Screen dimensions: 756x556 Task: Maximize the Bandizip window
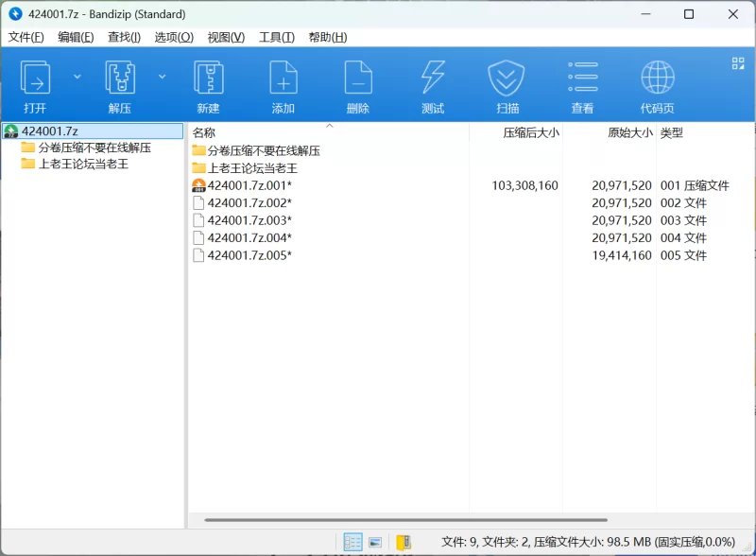(x=689, y=14)
